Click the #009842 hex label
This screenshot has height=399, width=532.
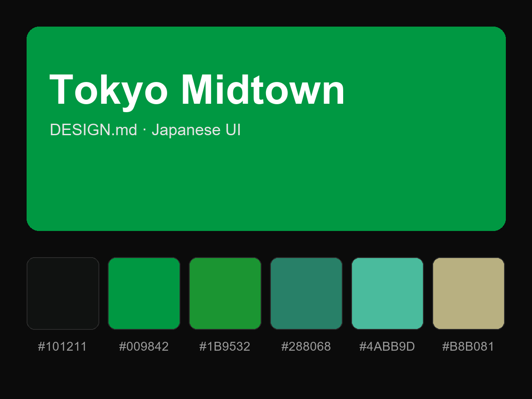tap(144, 347)
